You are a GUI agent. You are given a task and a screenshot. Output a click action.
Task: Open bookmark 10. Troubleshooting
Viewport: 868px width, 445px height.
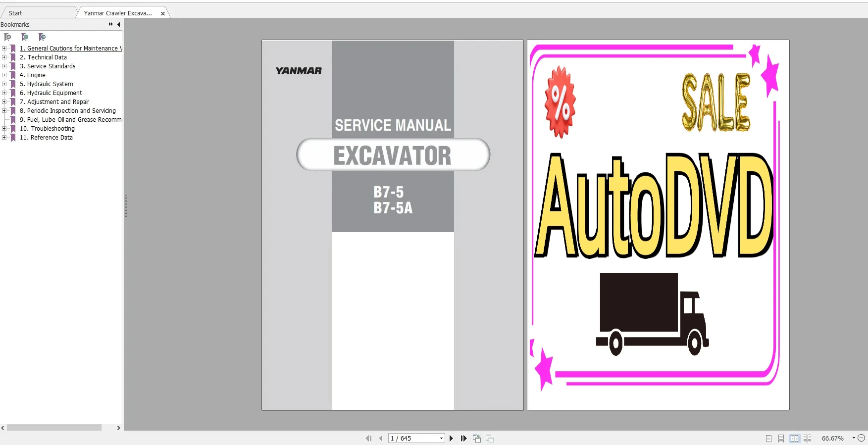pos(47,129)
